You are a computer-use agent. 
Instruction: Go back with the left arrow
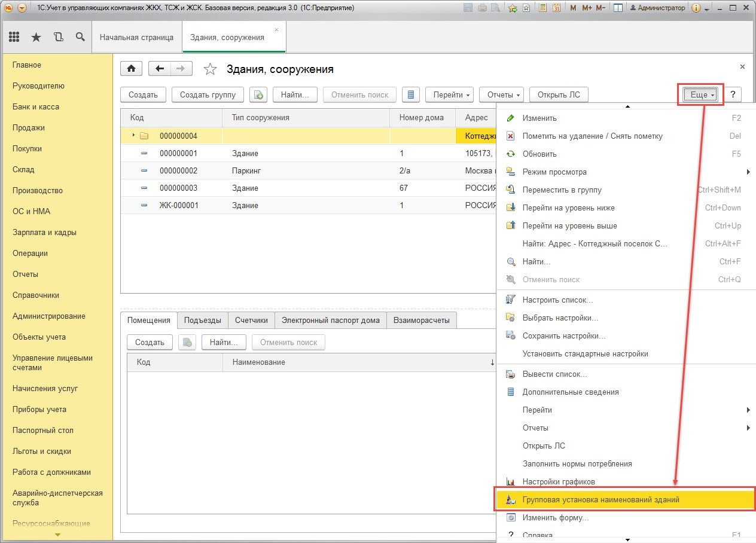tap(159, 69)
